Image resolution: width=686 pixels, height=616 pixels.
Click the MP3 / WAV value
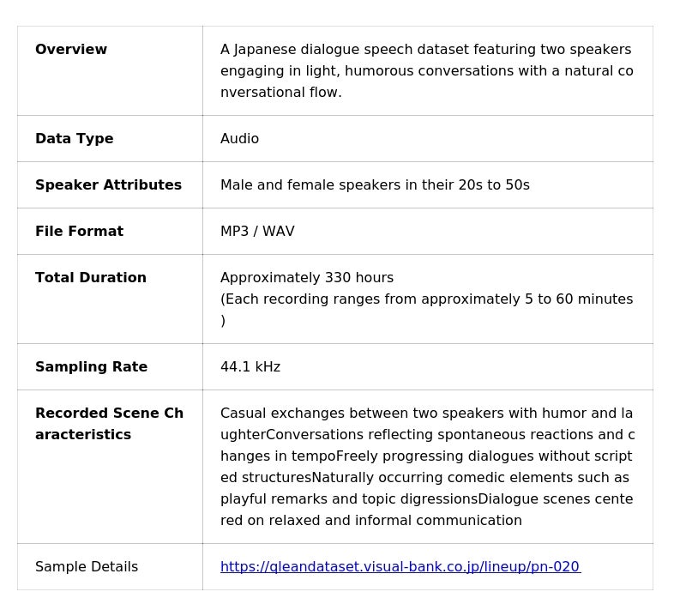click(257, 232)
